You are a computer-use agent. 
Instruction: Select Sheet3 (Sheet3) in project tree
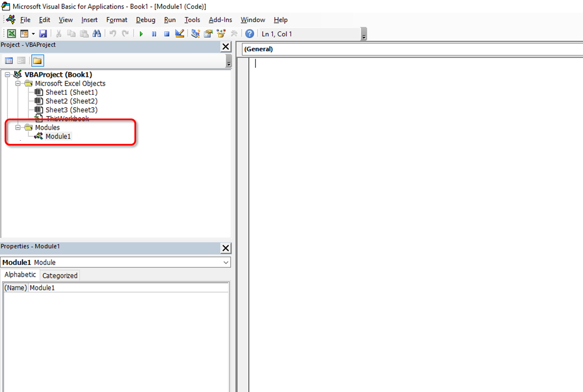coord(71,110)
